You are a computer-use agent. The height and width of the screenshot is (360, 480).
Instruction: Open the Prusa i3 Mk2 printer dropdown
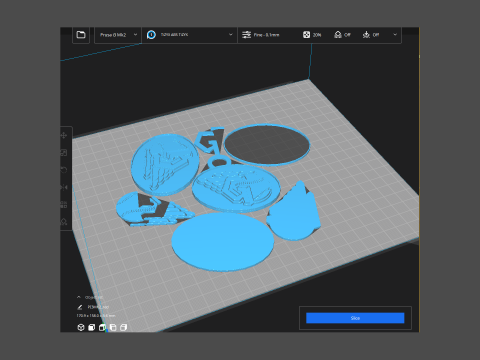(x=118, y=35)
